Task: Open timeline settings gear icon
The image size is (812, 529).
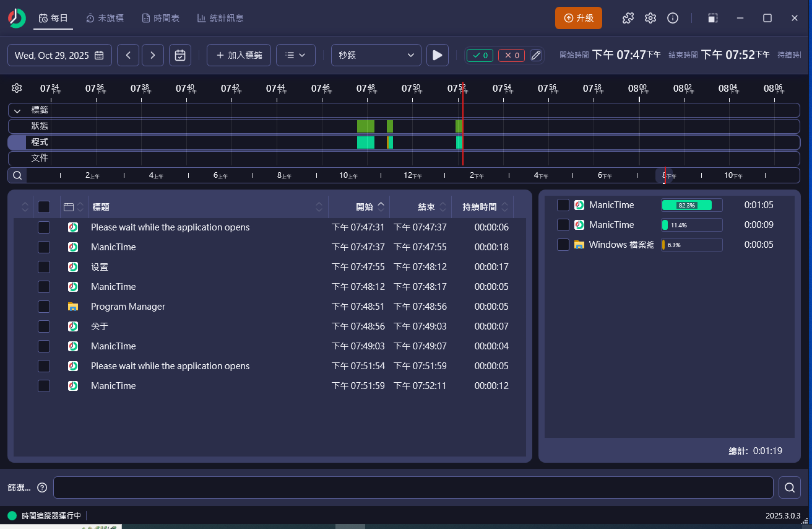Action: pos(17,88)
